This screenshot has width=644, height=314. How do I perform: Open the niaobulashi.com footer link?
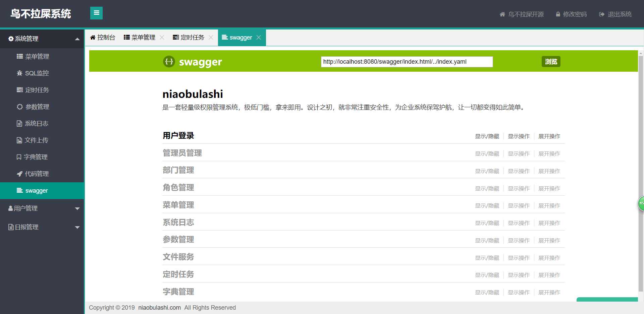pyautogui.click(x=159, y=308)
